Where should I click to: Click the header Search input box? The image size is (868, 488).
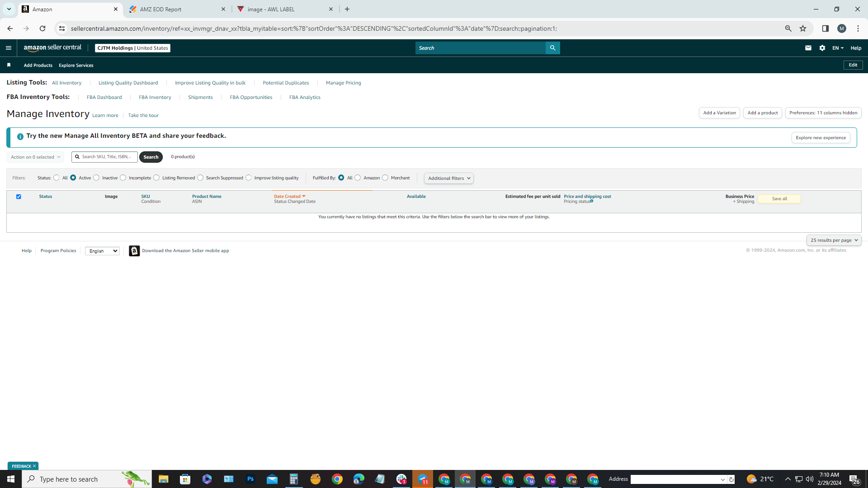point(481,48)
